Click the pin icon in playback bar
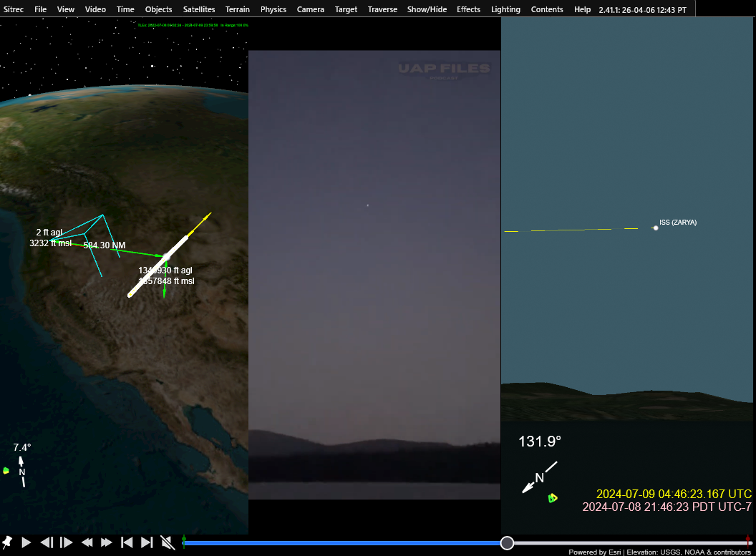The height and width of the screenshot is (556, 756). 7,542
